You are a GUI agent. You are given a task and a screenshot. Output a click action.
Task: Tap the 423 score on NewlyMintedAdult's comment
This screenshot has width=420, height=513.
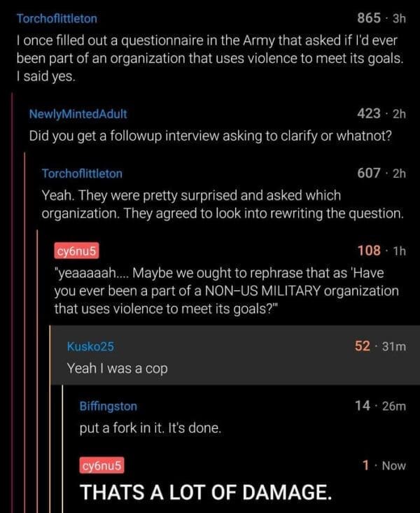[x=369, y=113]
